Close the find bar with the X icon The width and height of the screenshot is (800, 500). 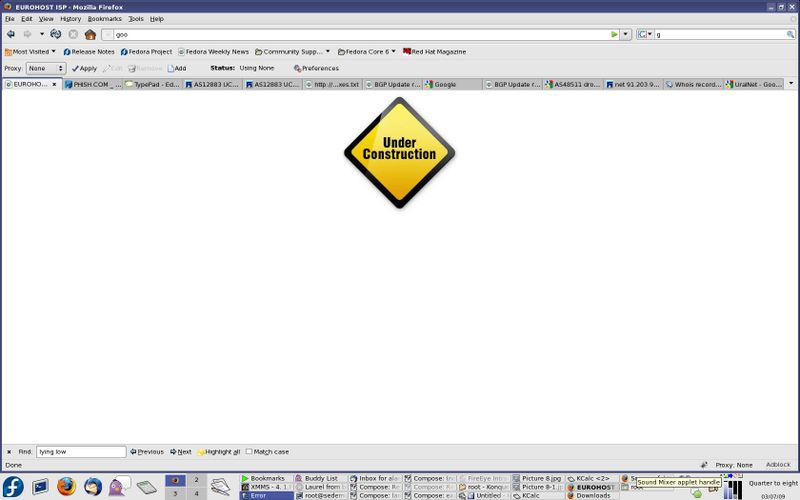[x=9, y=452]
